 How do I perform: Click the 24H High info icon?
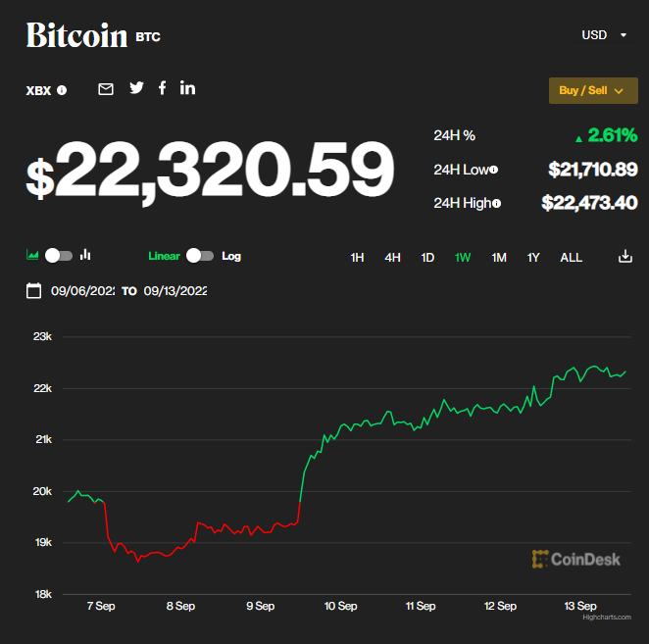tap(496, 203)
